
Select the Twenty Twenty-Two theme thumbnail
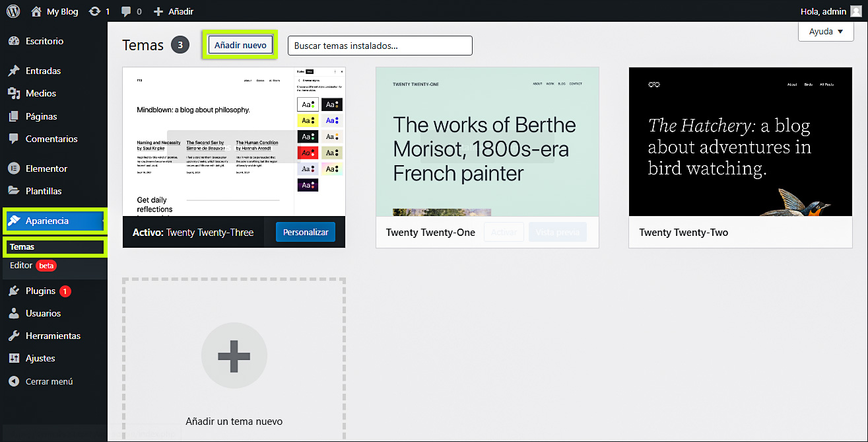[740, 141]
